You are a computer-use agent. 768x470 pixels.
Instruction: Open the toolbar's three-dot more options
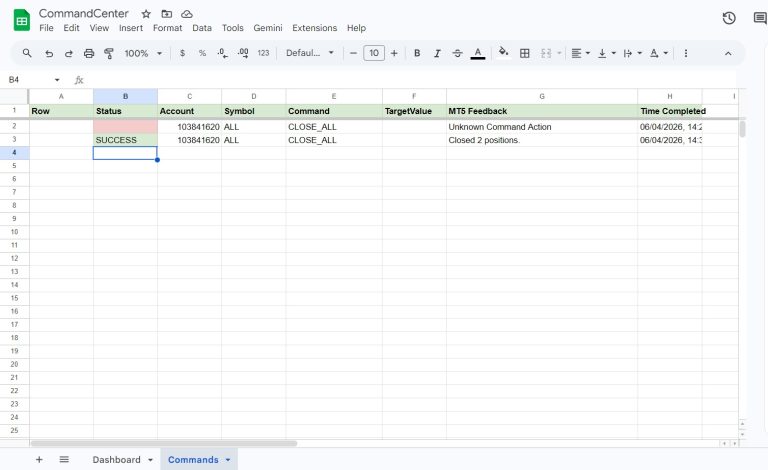point(686,53)
